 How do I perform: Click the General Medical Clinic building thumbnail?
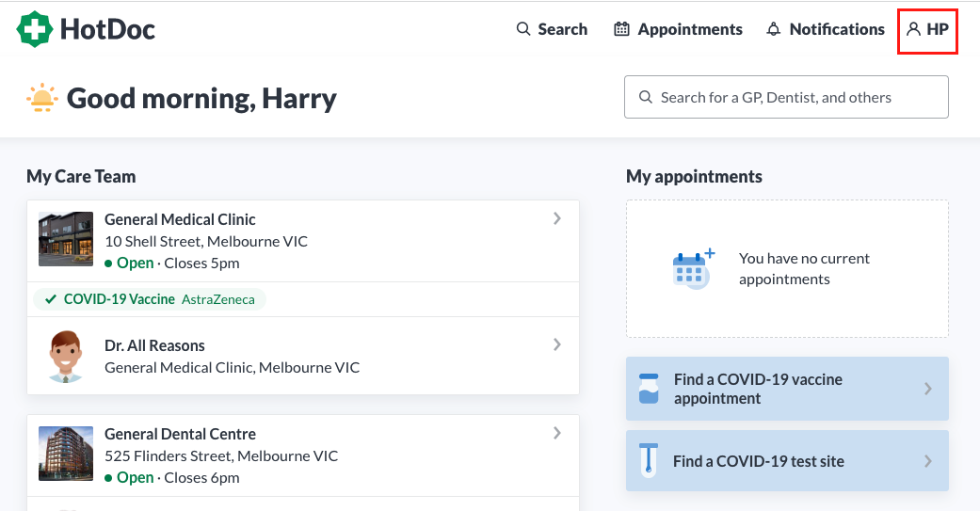coord(66,239)
